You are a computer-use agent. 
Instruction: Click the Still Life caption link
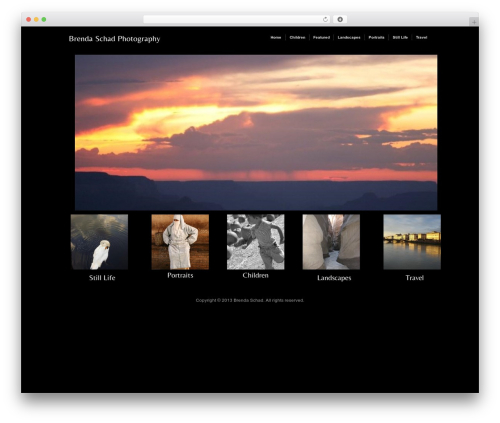point(102,278)
